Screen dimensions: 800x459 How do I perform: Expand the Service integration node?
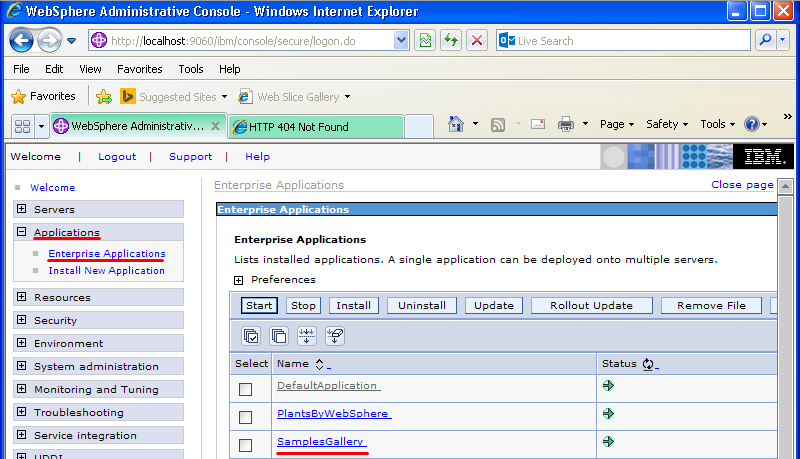coord(21,435)
